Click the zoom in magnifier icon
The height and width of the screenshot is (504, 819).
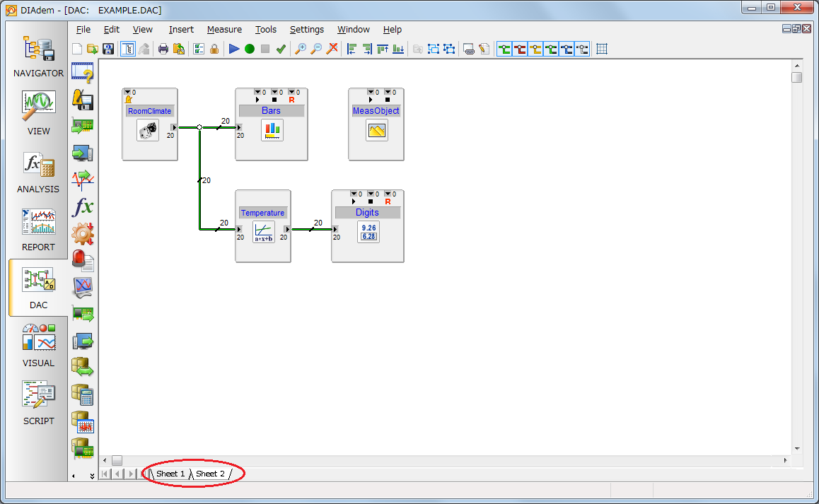[301, 49]
